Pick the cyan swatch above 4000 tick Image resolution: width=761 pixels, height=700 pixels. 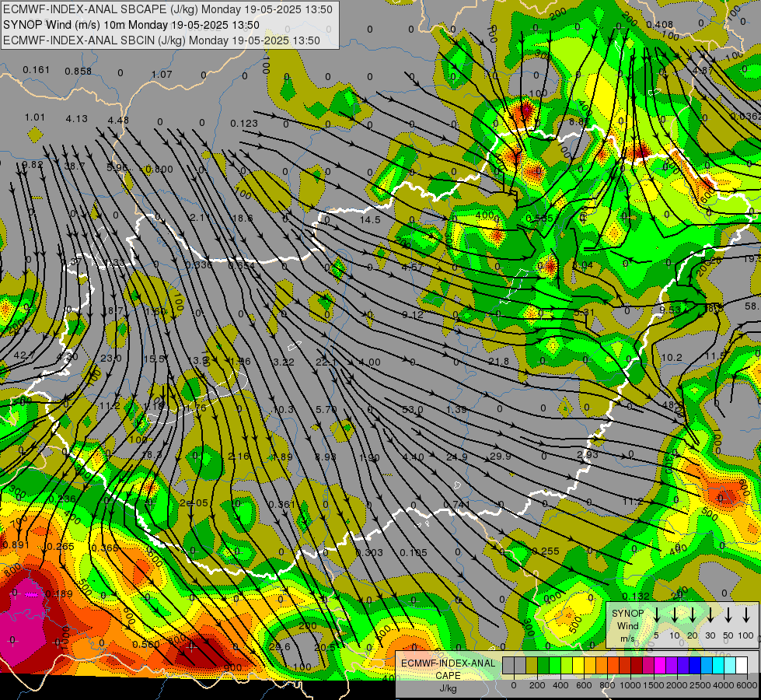[718, 665]
